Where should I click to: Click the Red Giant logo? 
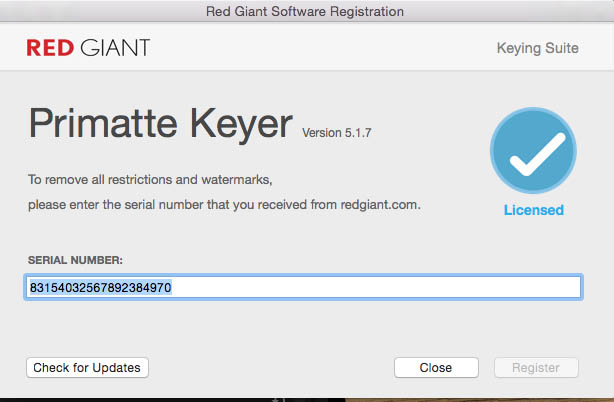pos(88,48)
